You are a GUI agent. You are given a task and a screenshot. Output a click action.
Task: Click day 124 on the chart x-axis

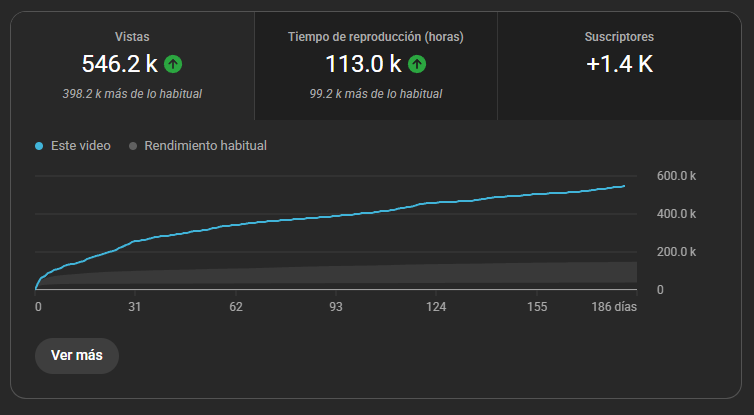coord(436,307)
